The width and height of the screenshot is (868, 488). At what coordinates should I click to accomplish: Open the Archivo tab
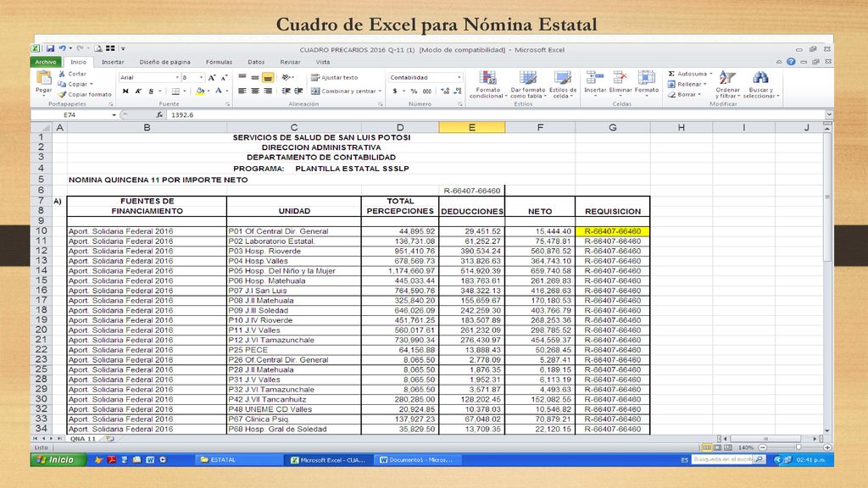point(46,62)
